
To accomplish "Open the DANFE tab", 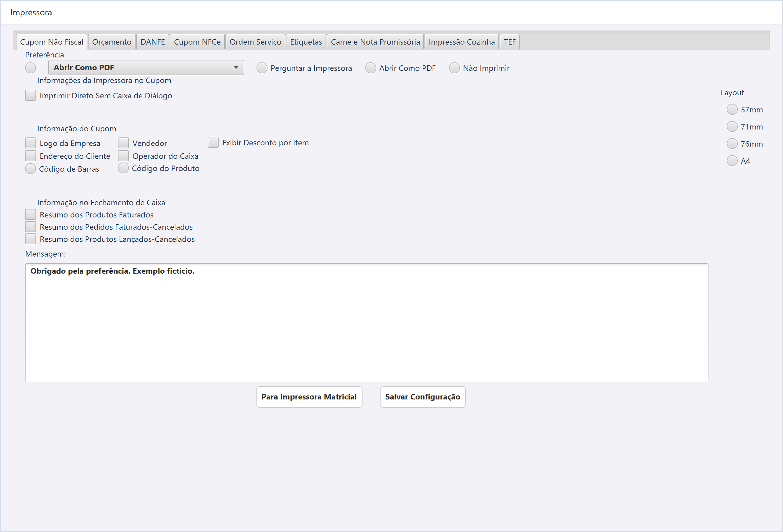I will (153, 42).
